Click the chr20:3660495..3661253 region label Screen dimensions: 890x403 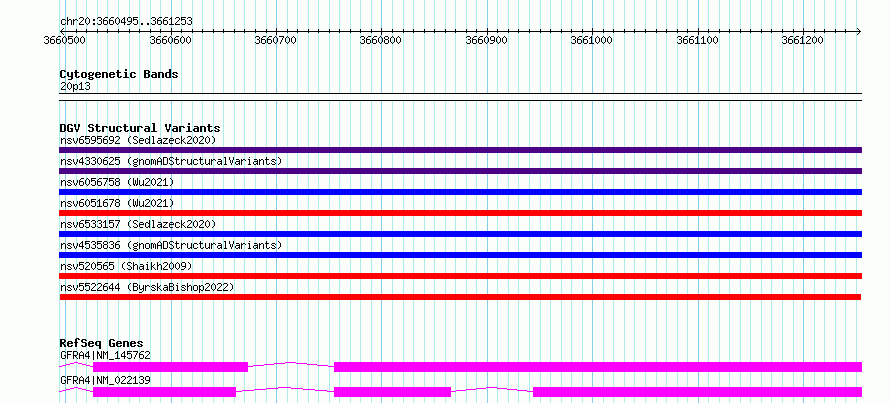coord(126,21)
